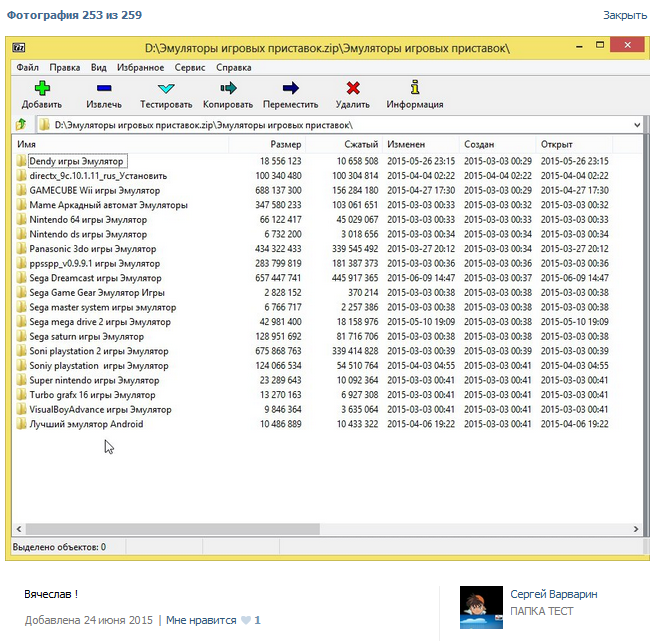Select the Turbo grafx 16 игры Эмулятор name
This screenshot has height=641, width=665.
tap(92, 395)
